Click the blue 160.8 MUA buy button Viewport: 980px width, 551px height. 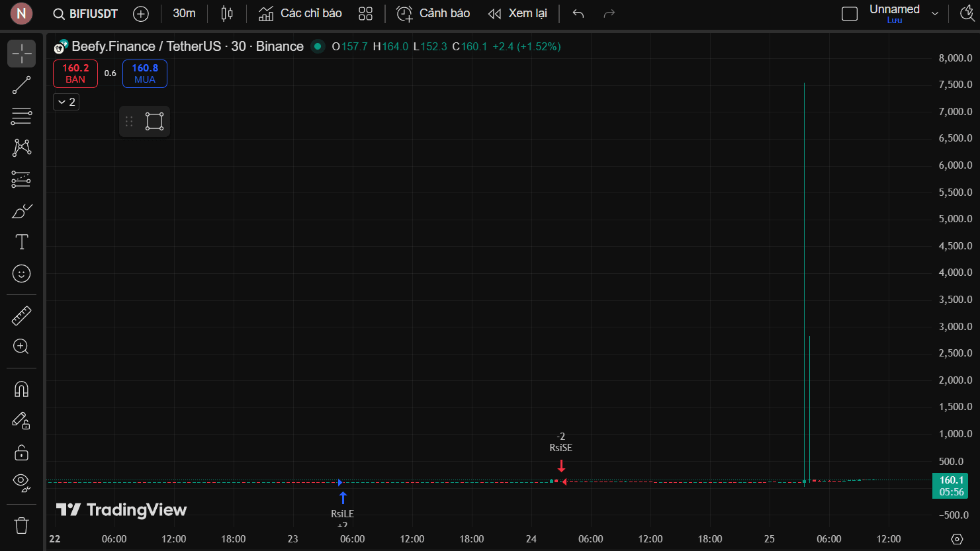[x=145, y=73]
